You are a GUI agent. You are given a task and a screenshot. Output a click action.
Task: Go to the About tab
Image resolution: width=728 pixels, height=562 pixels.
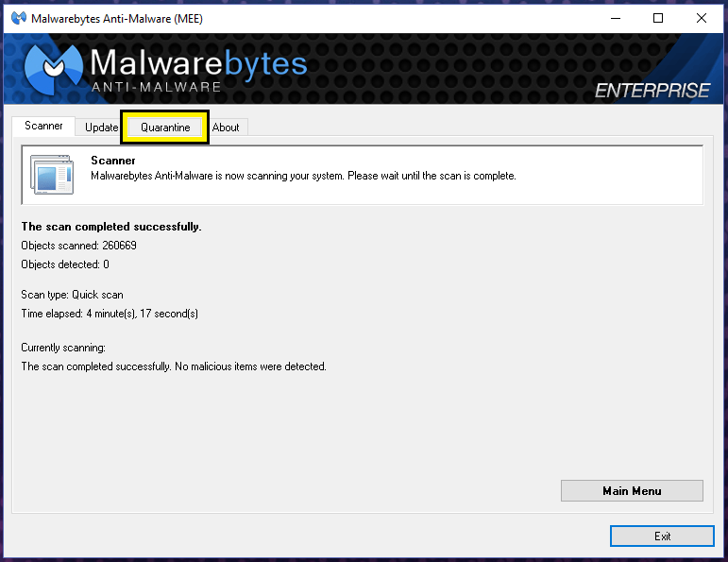(226, 128)
